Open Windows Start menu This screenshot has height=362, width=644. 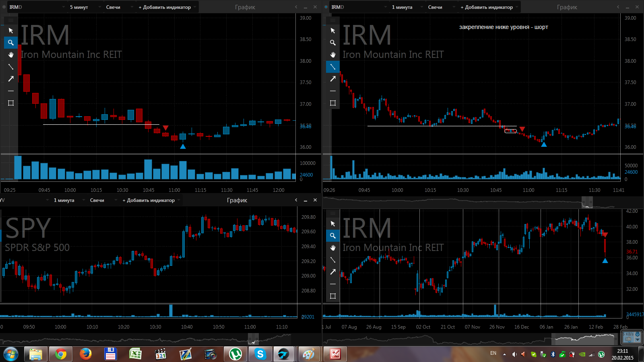tap(11, 354)
